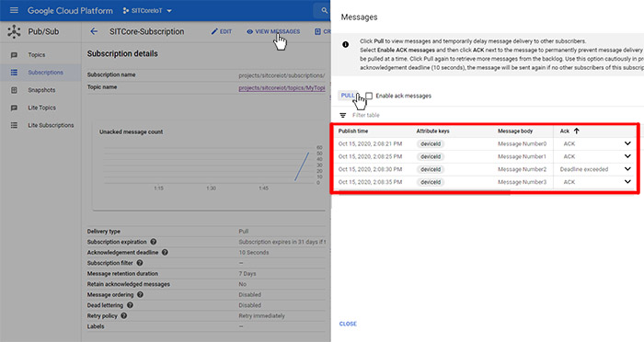Click the filter icon beside Filter table
Viewport: 644px width, 342px height.
click(343, 115)
